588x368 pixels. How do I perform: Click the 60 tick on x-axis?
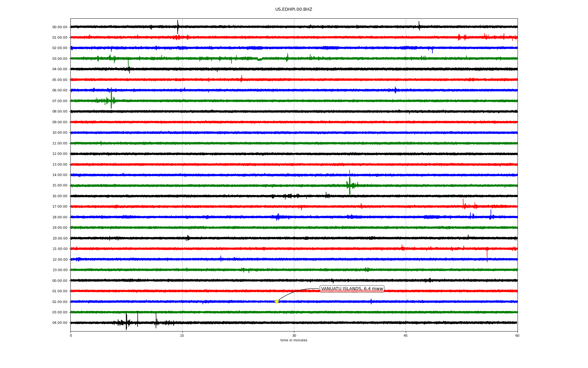click(x=517, y=335)
